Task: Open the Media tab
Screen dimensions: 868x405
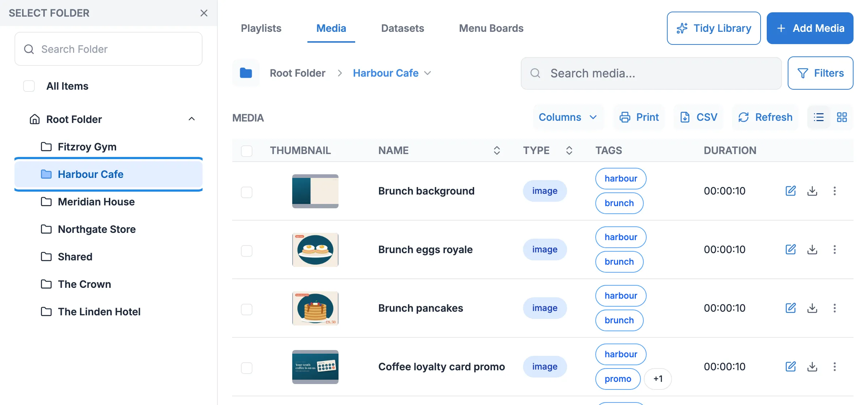Action: pyautogui.click(x=331, y=28)
